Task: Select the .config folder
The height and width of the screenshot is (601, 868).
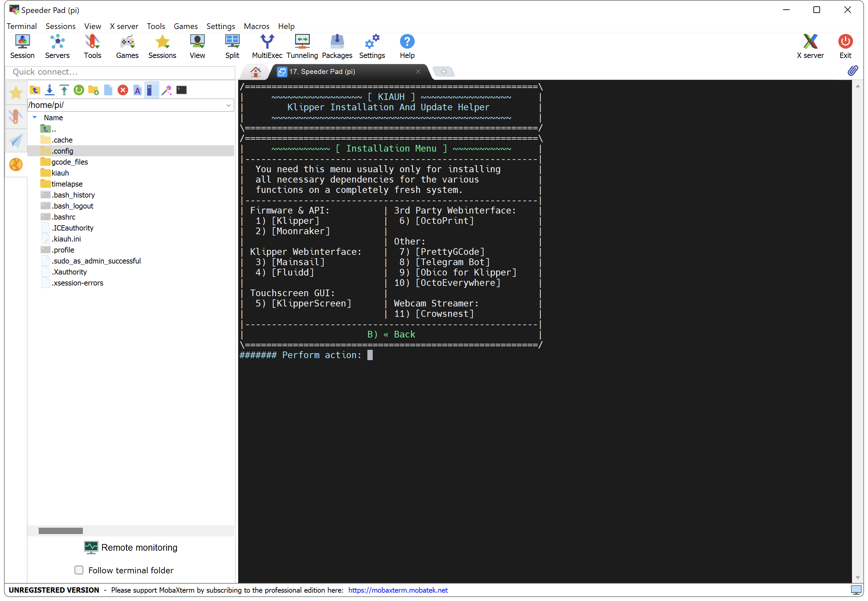Action: 131,151
